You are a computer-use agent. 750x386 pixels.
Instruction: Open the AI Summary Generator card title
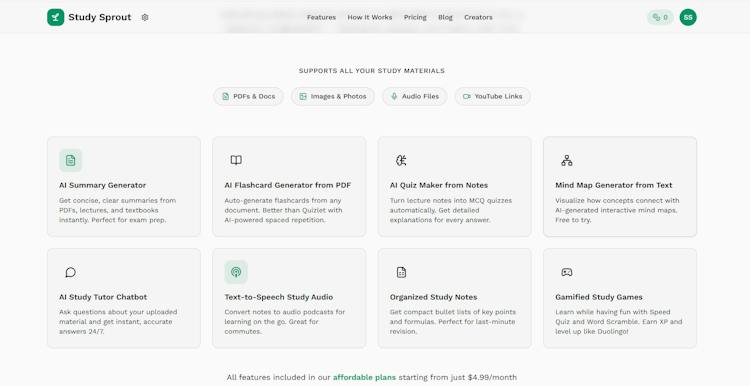pyautogui.click(x=103, y=185)
